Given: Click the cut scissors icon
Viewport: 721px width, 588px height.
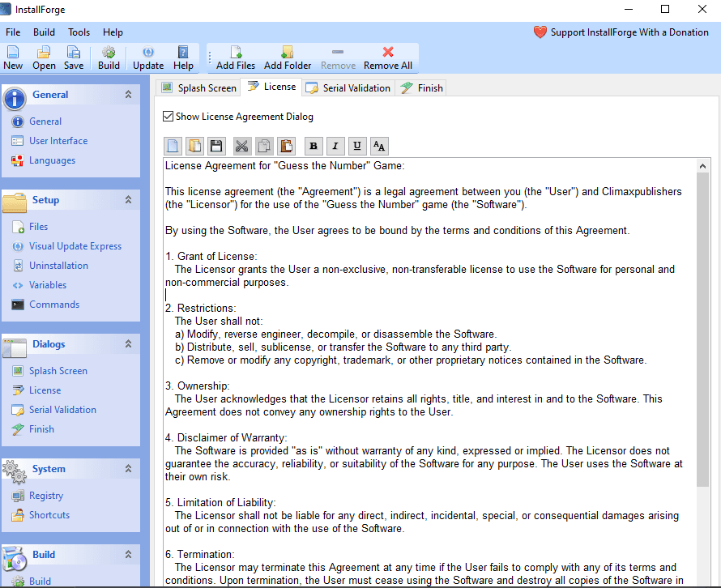Looking at the screenshot, I should tap(241, 146).
